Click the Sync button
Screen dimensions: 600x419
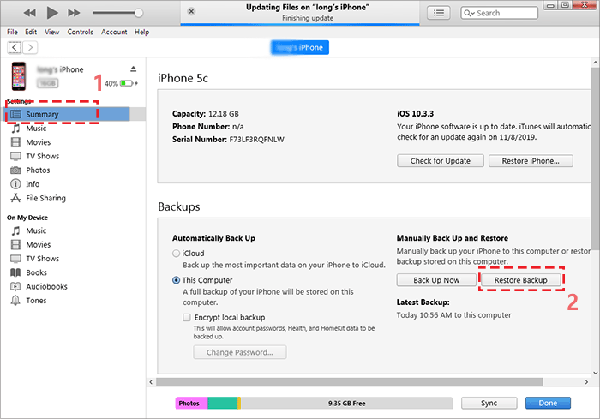[489, 403]
